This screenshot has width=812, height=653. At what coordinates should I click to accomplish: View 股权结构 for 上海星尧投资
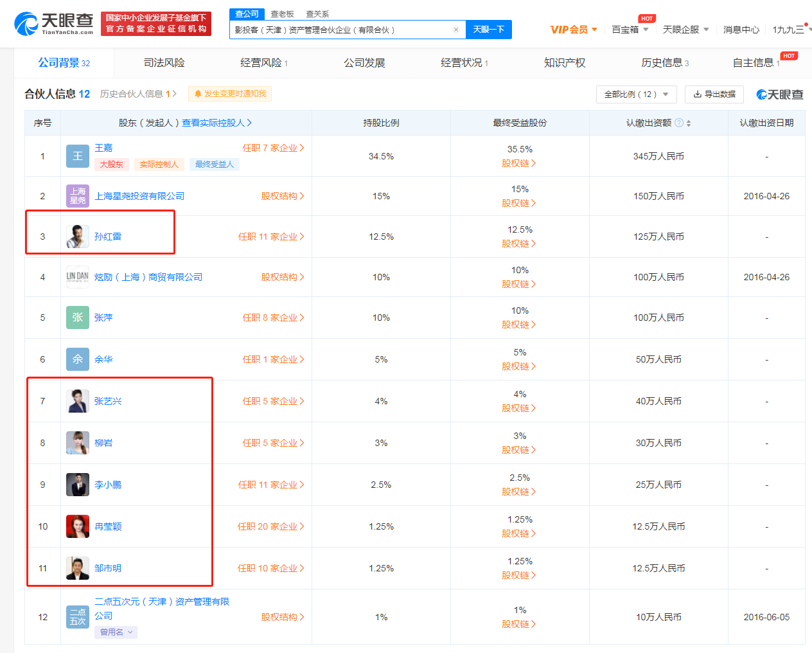click(x=283, y=196)
